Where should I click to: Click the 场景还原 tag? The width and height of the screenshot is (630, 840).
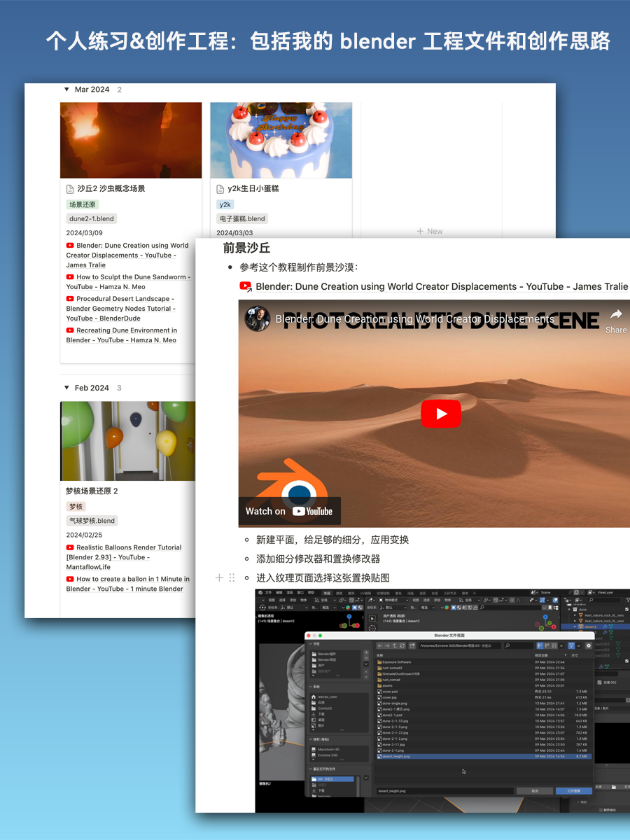pos(83,204)
